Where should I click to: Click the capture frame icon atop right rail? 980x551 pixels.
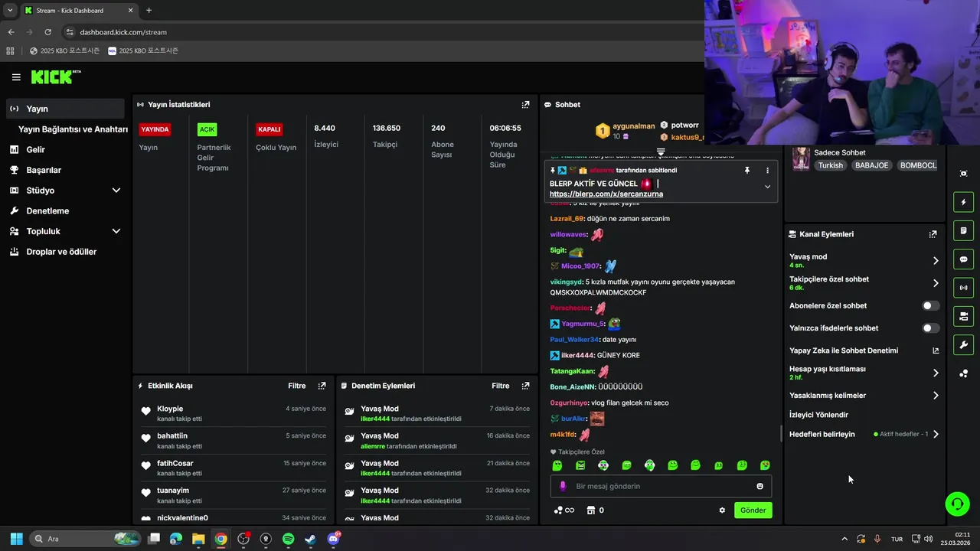point(963,174)
